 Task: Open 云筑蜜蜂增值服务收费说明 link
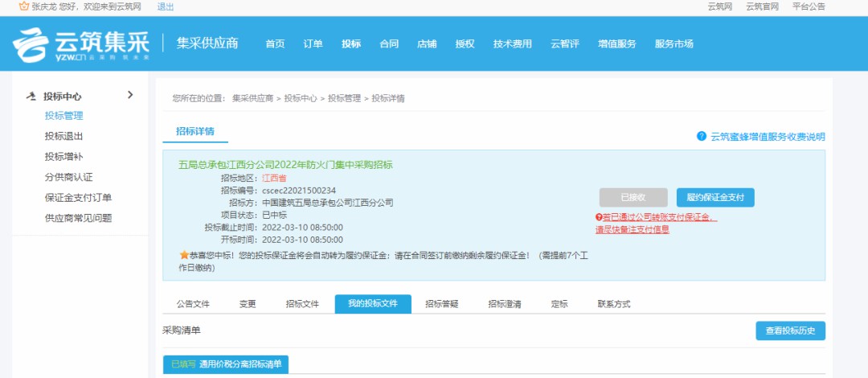(767, 137)
